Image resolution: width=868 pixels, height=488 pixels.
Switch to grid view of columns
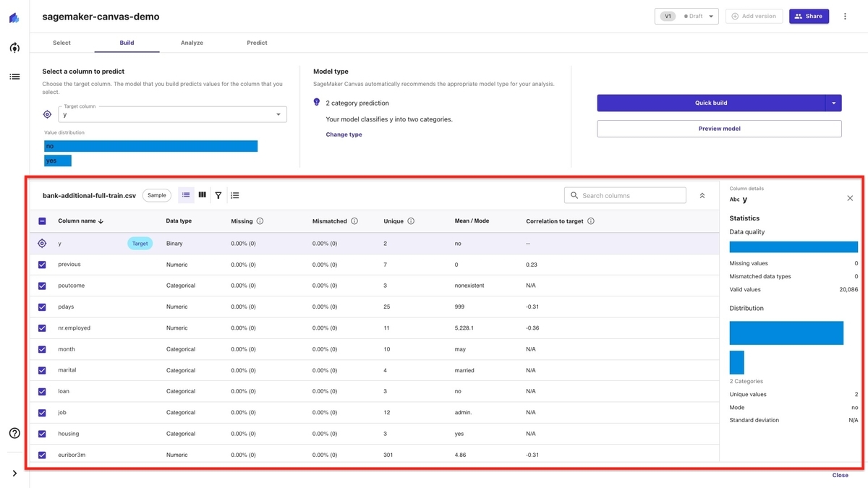(x=202, y=195)
